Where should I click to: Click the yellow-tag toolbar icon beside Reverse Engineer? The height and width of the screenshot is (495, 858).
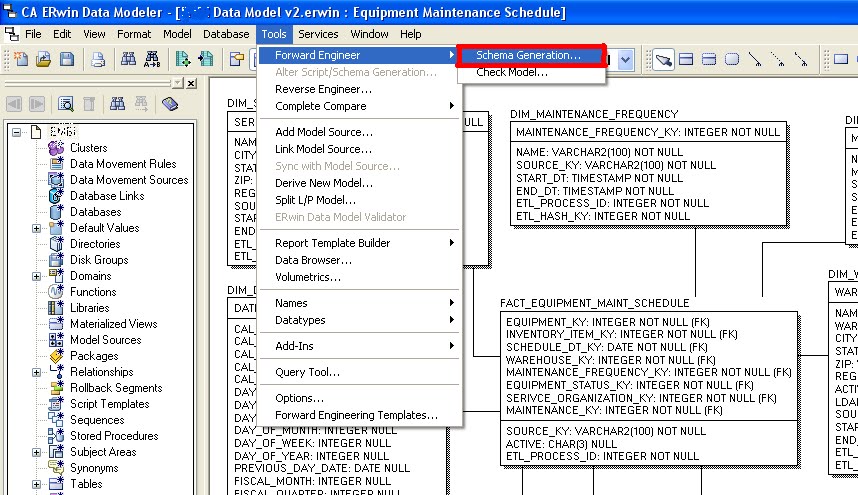tap(236, 59)
